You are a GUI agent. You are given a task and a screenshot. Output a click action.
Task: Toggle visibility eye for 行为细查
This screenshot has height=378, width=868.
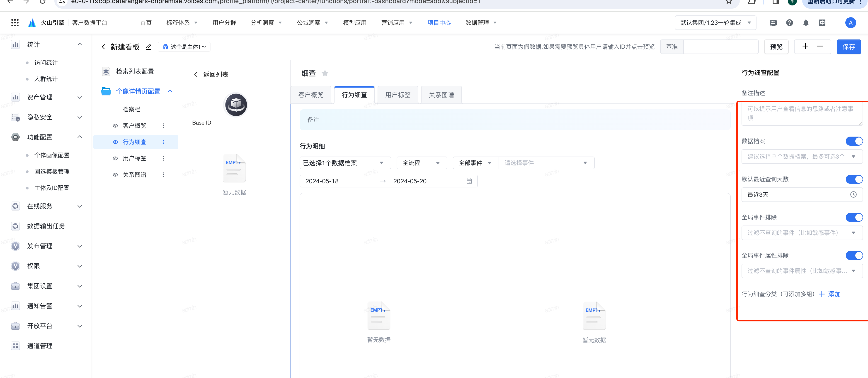click(x=115, y=142)
